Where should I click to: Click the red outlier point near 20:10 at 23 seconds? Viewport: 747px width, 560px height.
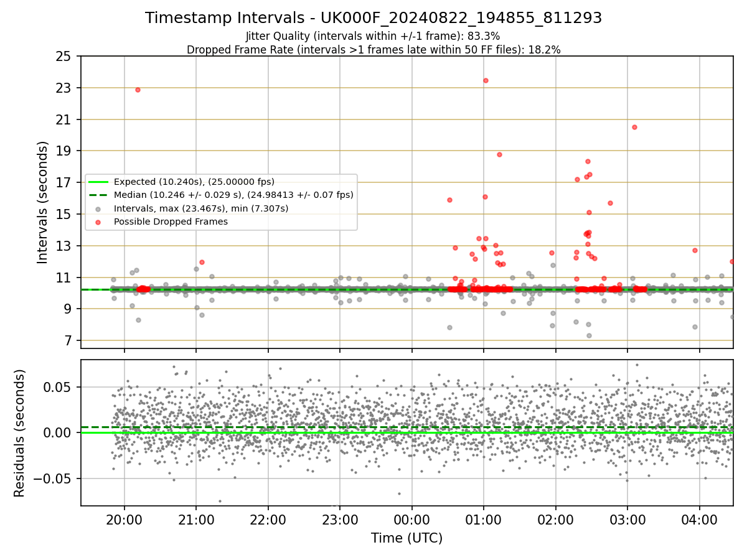(138, 90)
